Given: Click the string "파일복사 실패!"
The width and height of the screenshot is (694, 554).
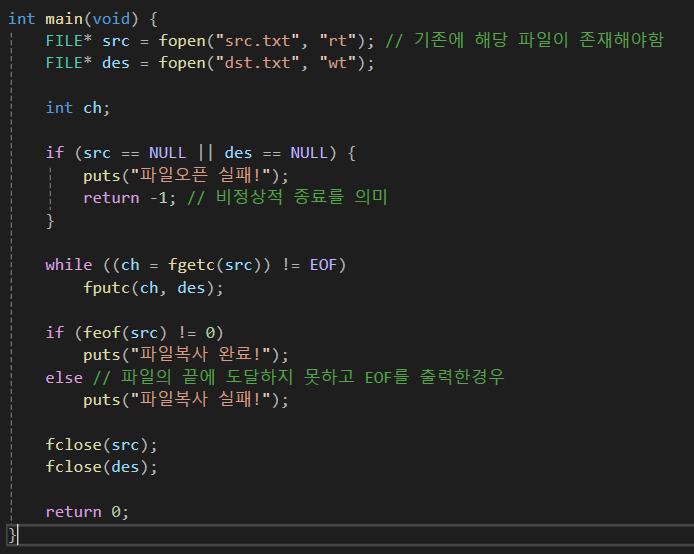Looking at the screenshot, I should point(200,400).
